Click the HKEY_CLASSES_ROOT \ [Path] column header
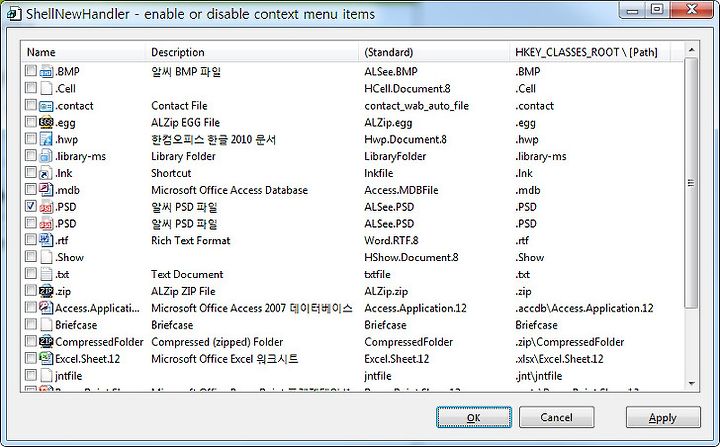 590,52
